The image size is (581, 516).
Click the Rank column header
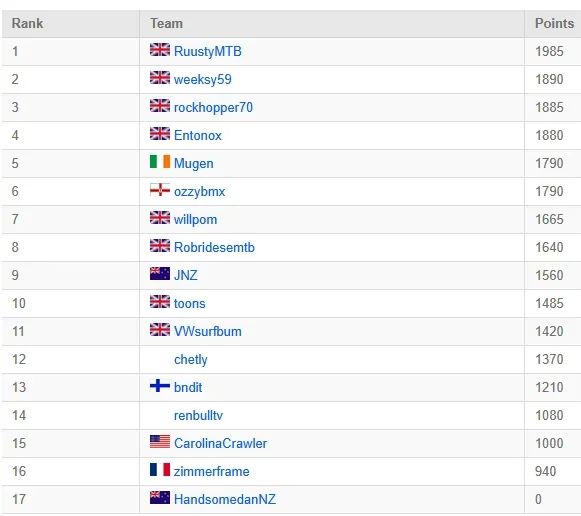[27, 23]
